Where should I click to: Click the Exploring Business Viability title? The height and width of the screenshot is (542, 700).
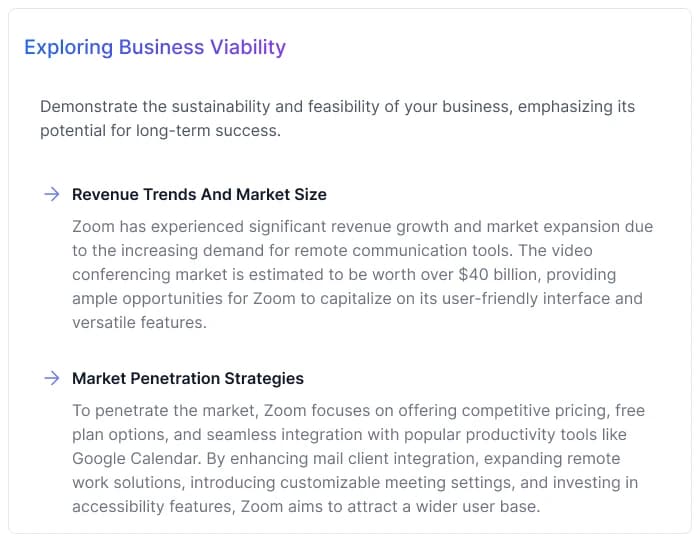coord(155,47)
